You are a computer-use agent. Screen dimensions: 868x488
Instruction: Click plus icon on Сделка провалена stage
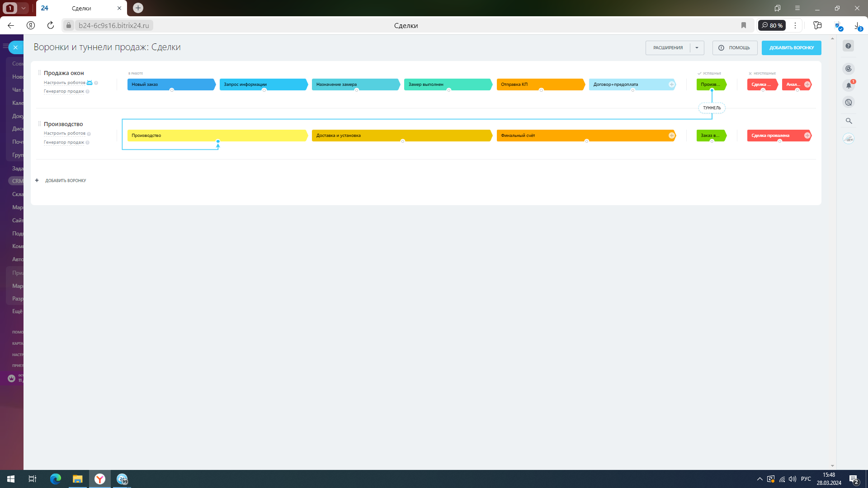(807, 136)
